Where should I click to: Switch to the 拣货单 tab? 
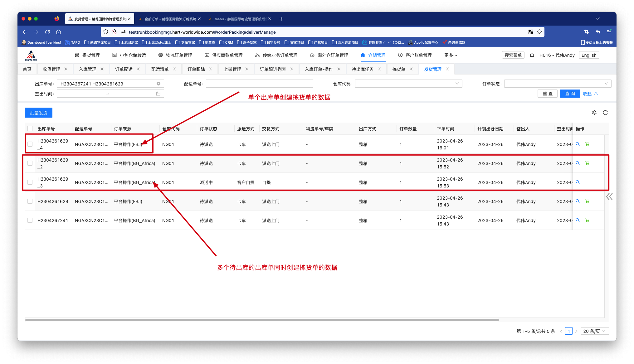tap(399, 69)
